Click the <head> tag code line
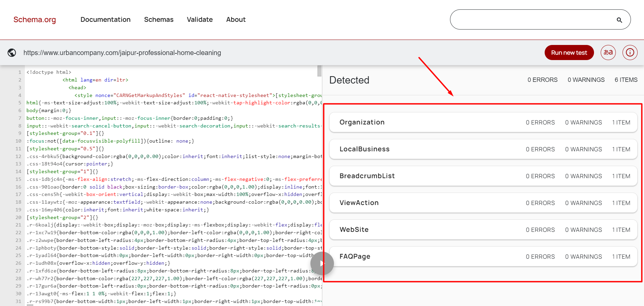 pos(77,88)
